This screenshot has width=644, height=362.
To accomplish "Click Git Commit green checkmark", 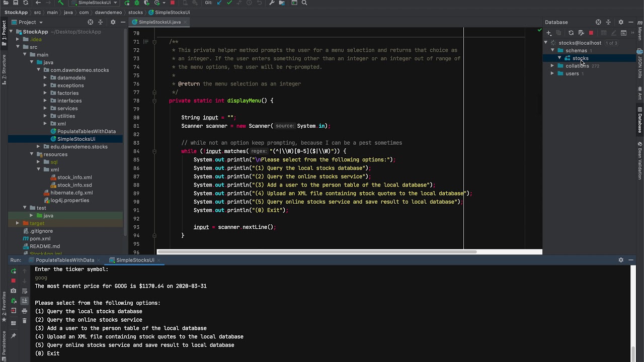I will (x=229, y=3).
